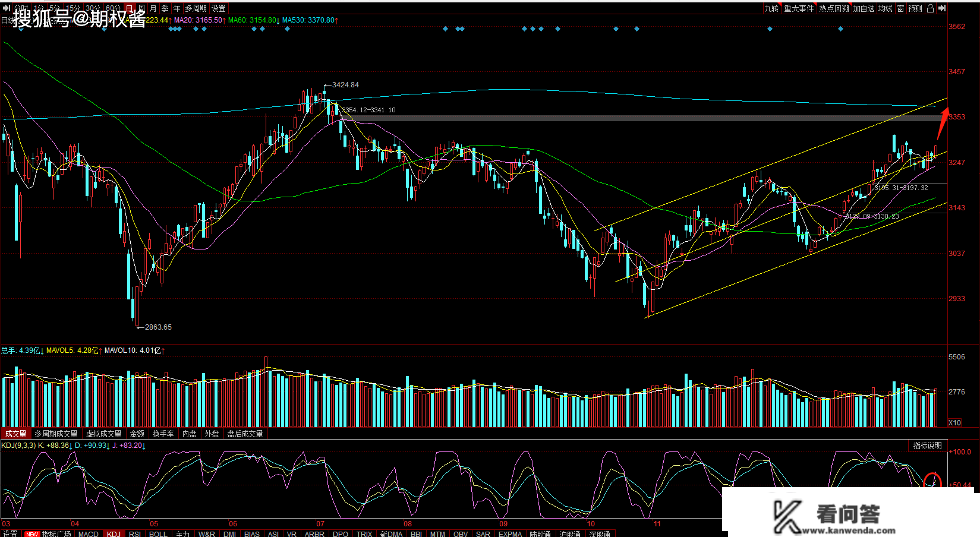Select the 换手率 turnover tab
Viewport: 980px width, 537px height.
[x=163, y=434]
